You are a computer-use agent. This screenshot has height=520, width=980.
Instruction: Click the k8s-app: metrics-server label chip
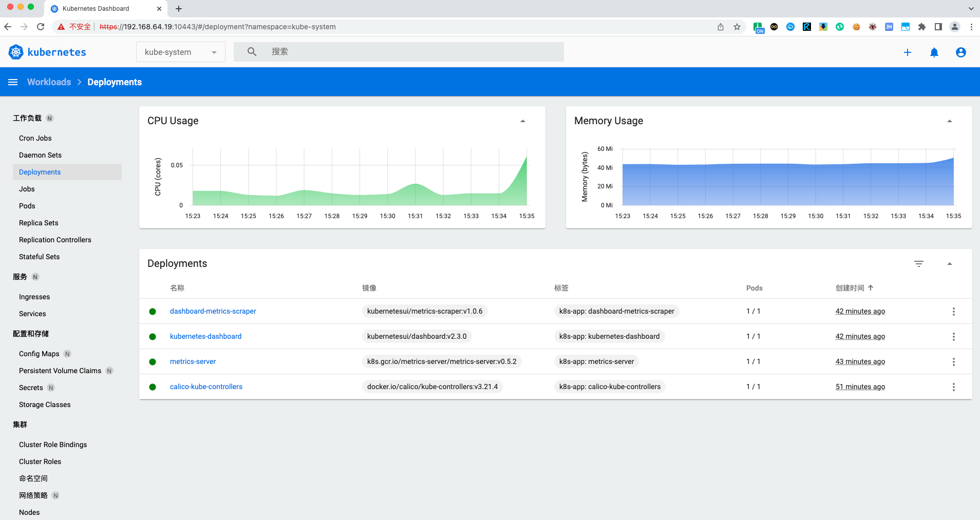(x=596, y=361)
